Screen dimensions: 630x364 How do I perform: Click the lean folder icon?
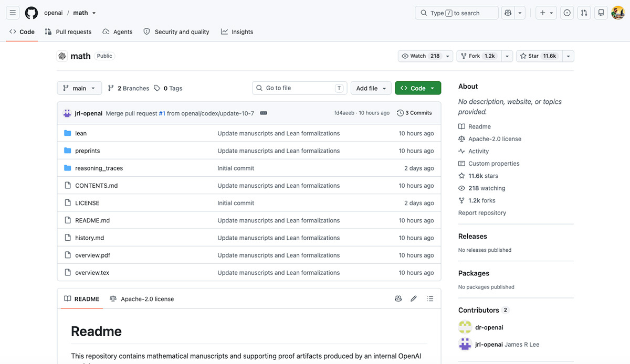(x=67, y=133)
